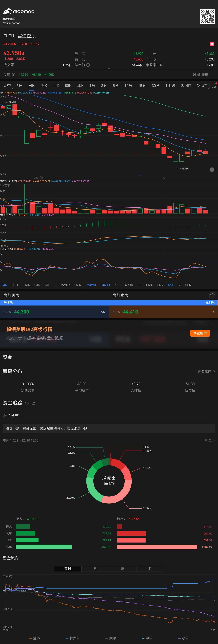The width and height of the screenshot is (218, 644).
Task: Tap the moomoo logo at the top
Action: click(x=19, y=11)
